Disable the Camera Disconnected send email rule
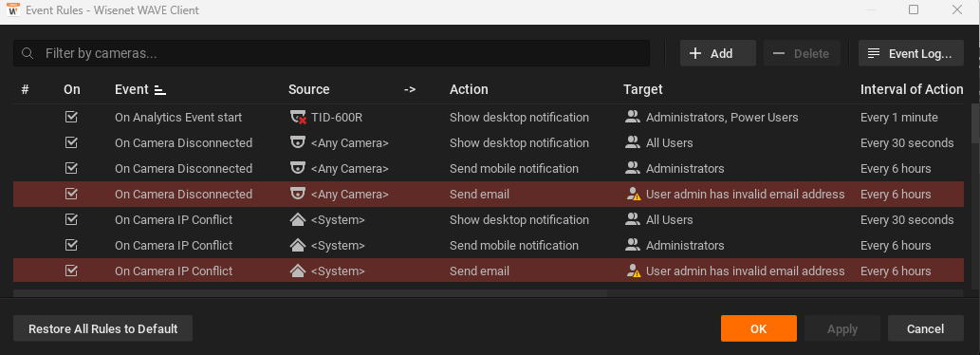The height and width of the screenshot is (355, 980). 71,194
